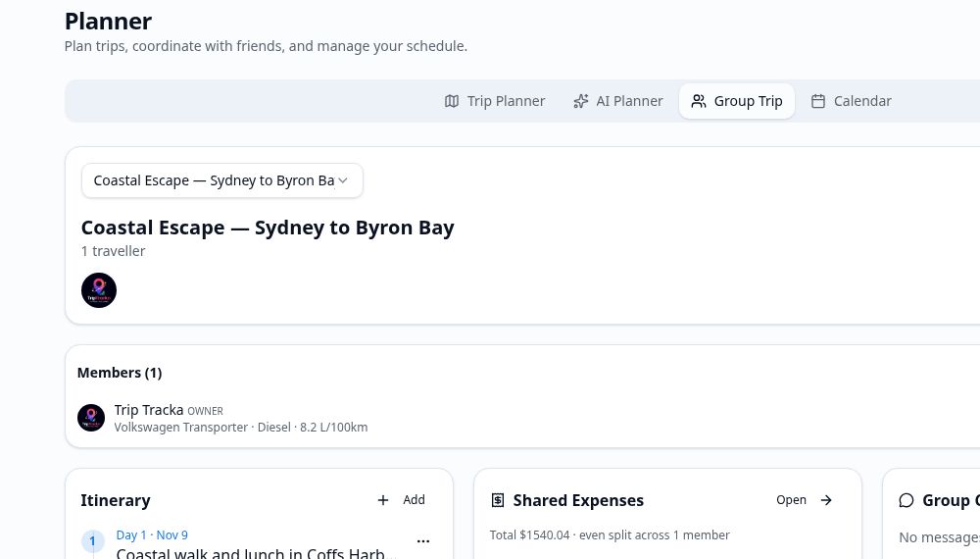
Task: Click the dollar receipt icon in Shared Expenses
Action: click(x=498, y=499)
